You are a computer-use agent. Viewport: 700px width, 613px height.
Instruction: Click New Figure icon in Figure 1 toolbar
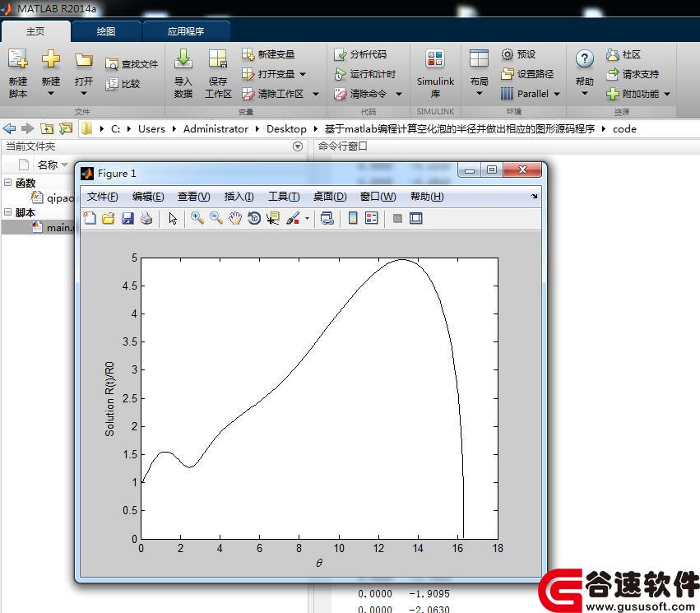click(x=90, y=218)
